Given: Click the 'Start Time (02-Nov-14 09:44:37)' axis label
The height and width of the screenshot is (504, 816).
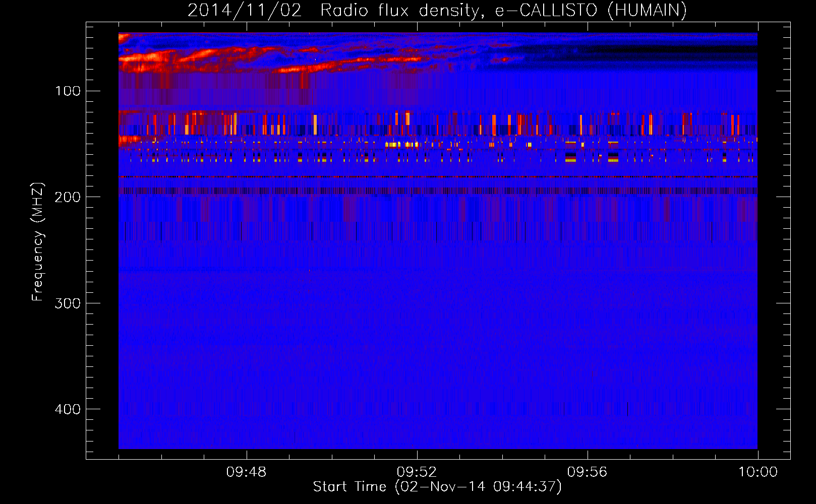Looking at the screenshot, I should (437, 487).
